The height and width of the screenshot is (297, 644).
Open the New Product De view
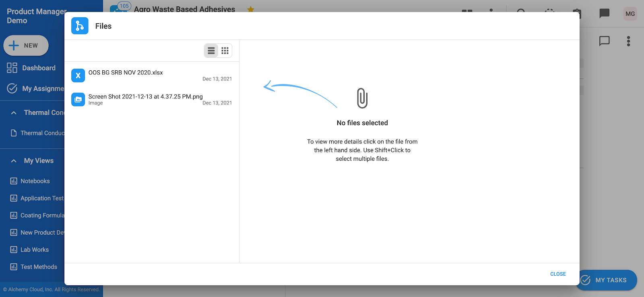point(42,233)
